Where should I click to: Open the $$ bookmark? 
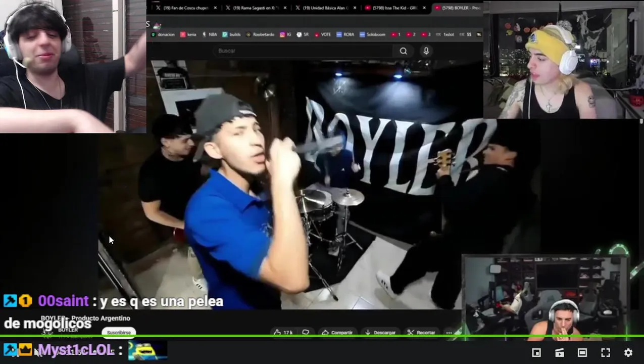(465, 34)
